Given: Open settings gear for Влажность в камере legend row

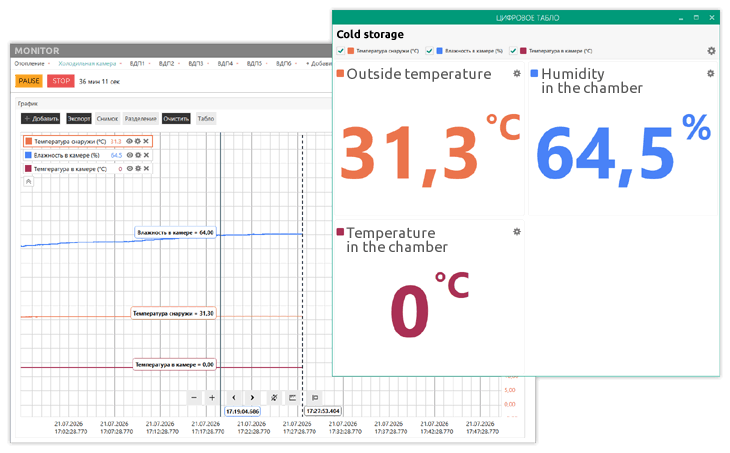Looking at the screenshot, I should [138, 155].
